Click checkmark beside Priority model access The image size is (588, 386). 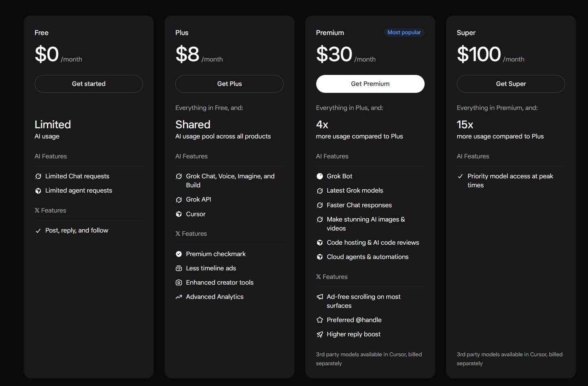[460, 176]
